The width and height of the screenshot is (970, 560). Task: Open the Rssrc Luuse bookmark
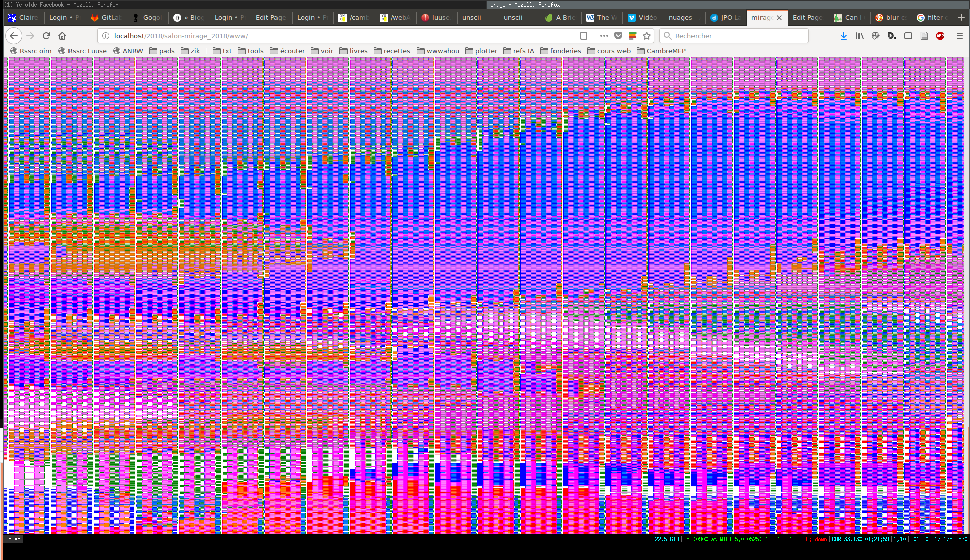point(83,51)
